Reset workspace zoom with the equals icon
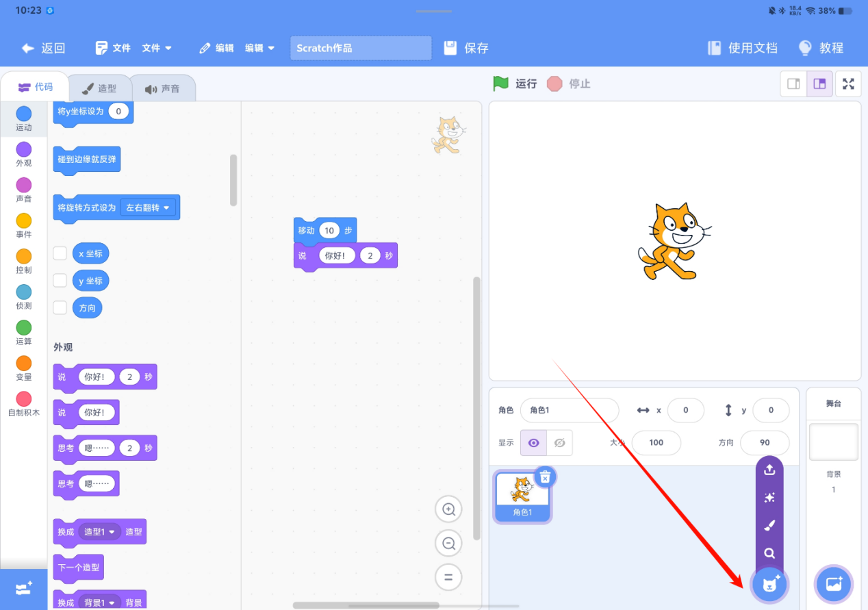This screenshot has height=610, width=868. tap(448, 577)
